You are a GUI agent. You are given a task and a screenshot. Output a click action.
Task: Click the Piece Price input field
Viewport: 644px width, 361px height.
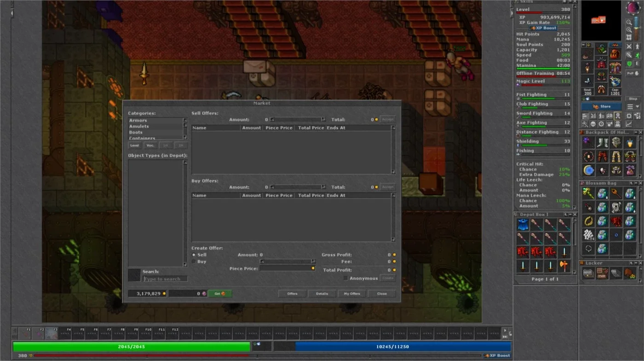click(x=287, y=268)
